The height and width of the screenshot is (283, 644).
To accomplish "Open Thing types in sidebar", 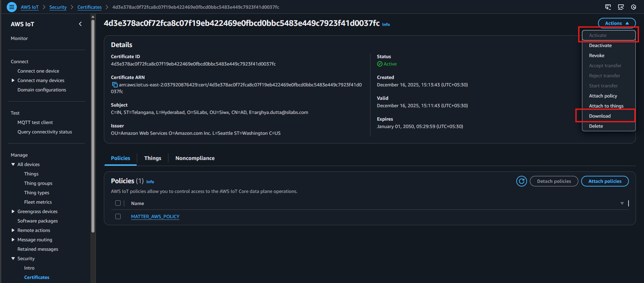I will [37, 193].
